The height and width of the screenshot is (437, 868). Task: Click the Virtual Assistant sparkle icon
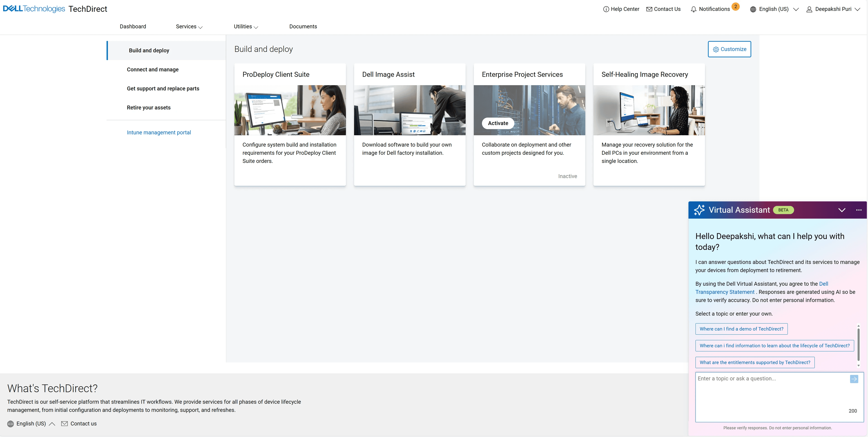tap(700, 210)
